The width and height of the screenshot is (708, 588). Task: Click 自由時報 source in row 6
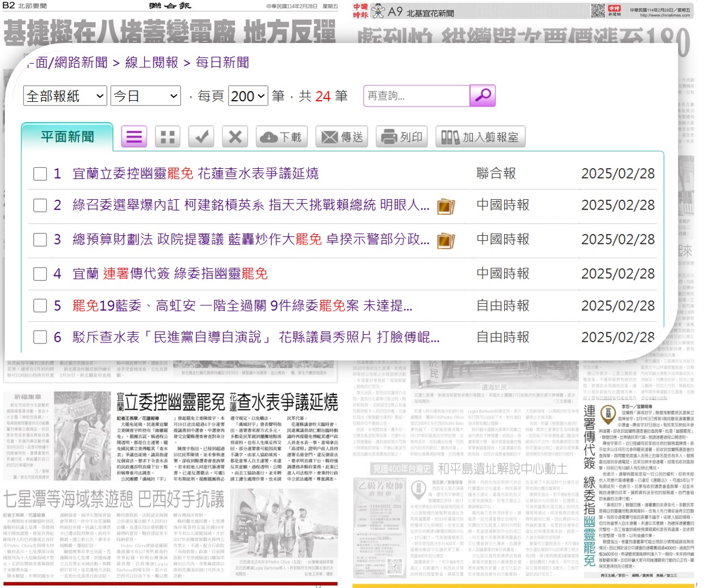click(503, 338)
